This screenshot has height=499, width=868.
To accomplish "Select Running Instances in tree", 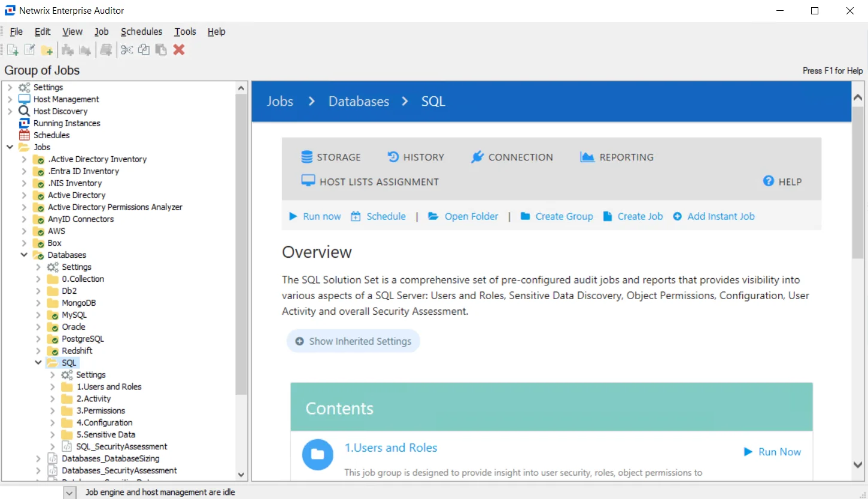I will (x=66, y=123).
